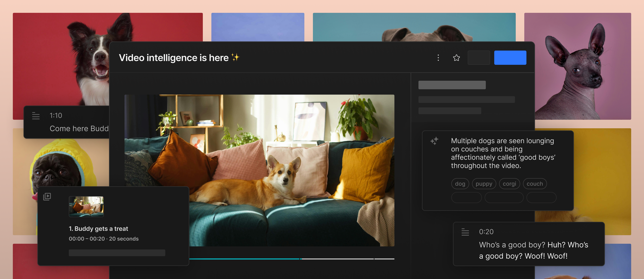Click the AI sparkle summary icon

(x=434, y=141)
